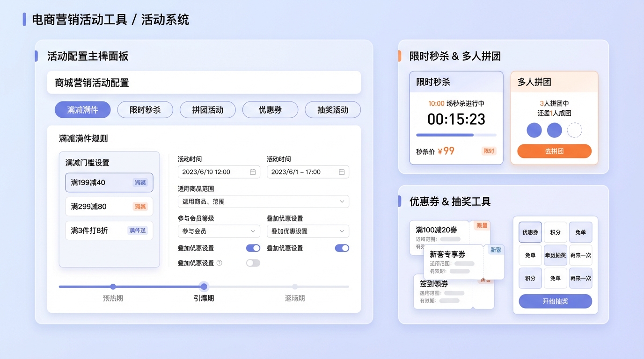Select the 幸运抽奖 center lottery cell
Screen dimensions: 644x359
tap(555, 255)
